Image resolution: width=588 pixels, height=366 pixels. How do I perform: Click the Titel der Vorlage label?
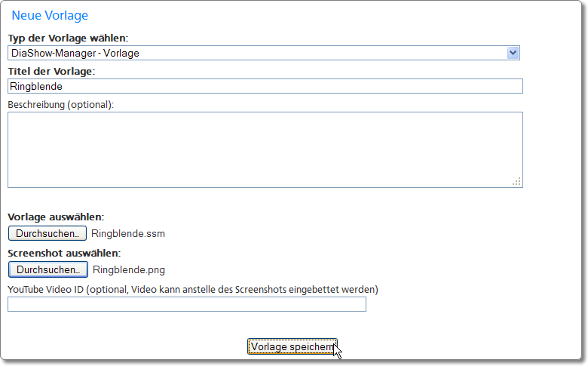pyautogui.click(x=51, y=71)
